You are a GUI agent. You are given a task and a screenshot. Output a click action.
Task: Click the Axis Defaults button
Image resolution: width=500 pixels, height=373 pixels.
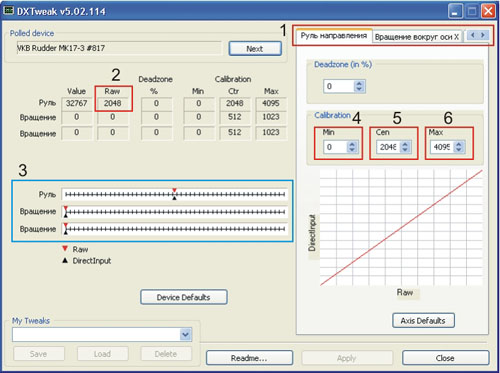click(x=423, y=321)
